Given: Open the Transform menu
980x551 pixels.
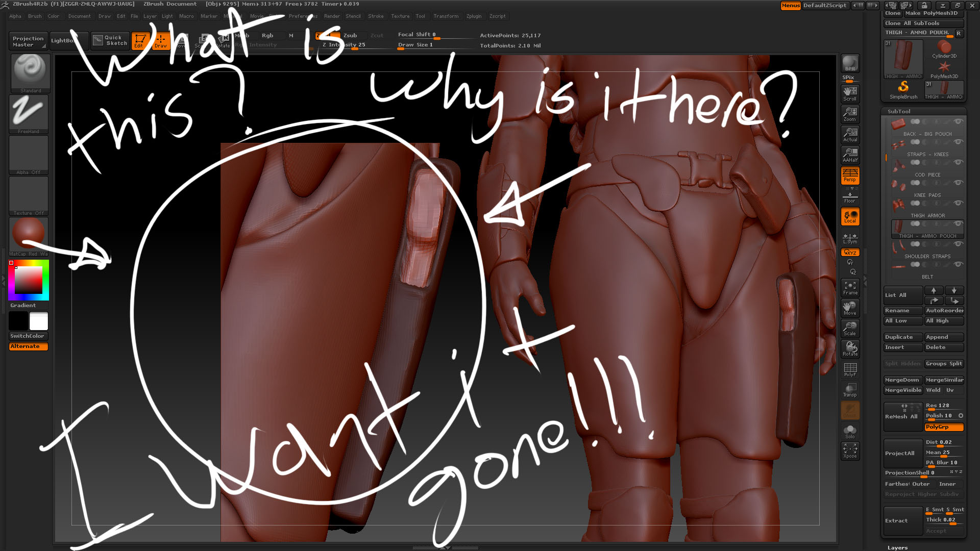Looking at the screenshot, I should click(446, 16).
